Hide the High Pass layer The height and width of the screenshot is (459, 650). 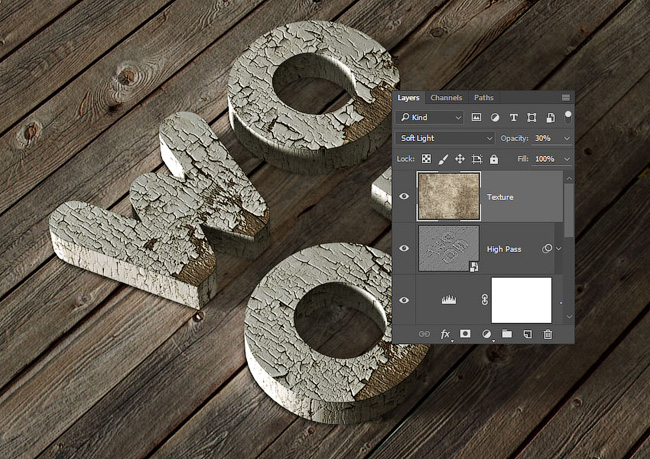click(x=404, y=248)
